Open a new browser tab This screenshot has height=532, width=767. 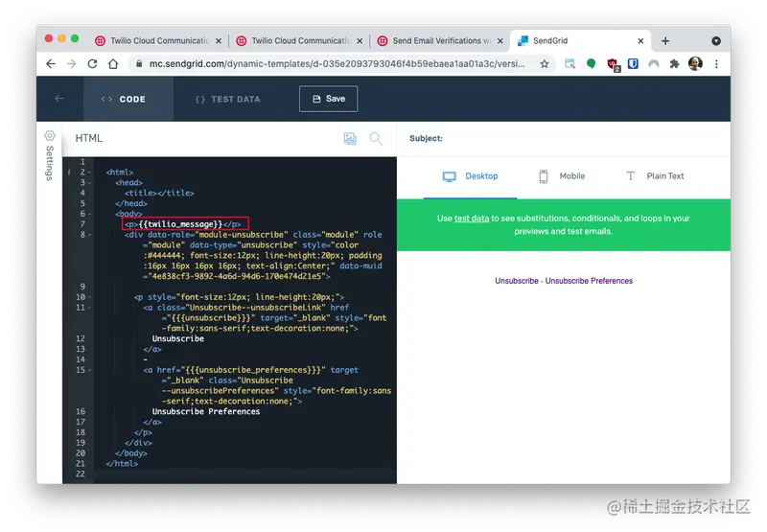665,41
